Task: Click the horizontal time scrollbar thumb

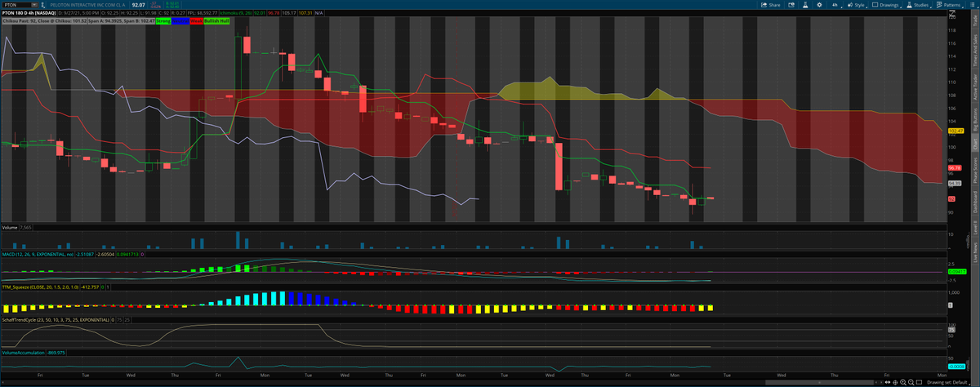Action: (x=819, y=382)
